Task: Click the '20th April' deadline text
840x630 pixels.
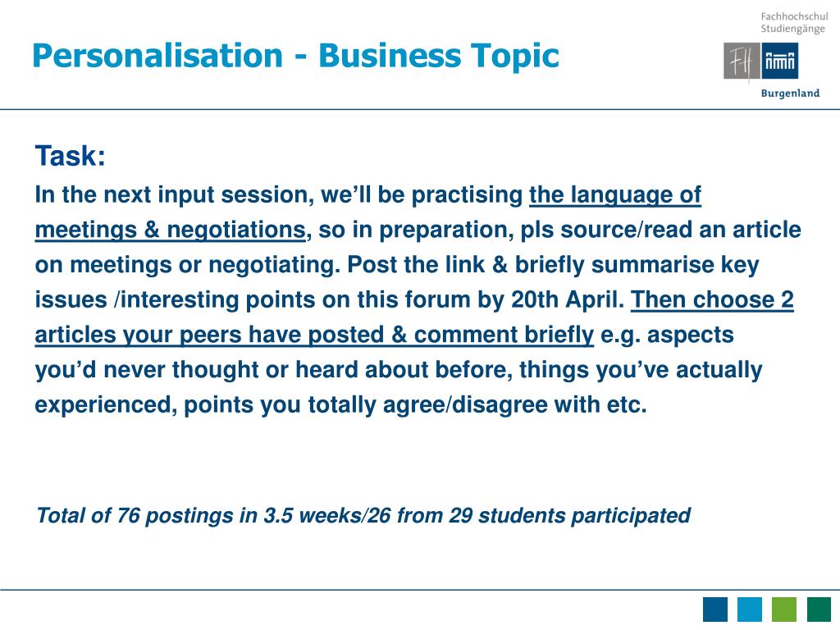Action: tap(568, 300)
